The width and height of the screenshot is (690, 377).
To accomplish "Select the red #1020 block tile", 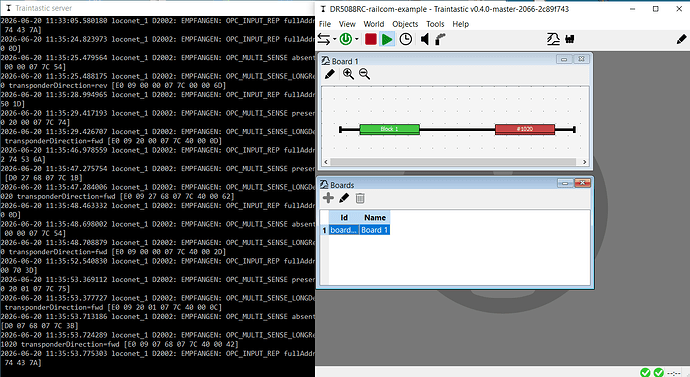I will point(525,129).
